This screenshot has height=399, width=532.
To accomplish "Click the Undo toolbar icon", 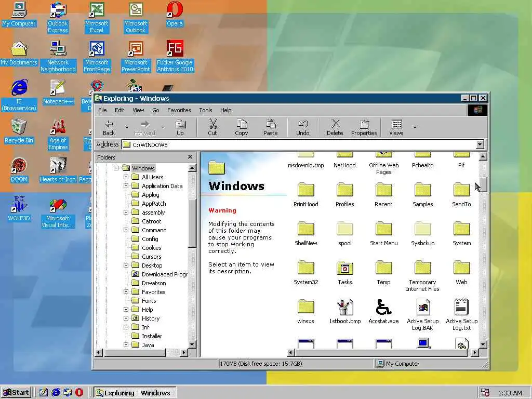I will click(x=303, y=127).
